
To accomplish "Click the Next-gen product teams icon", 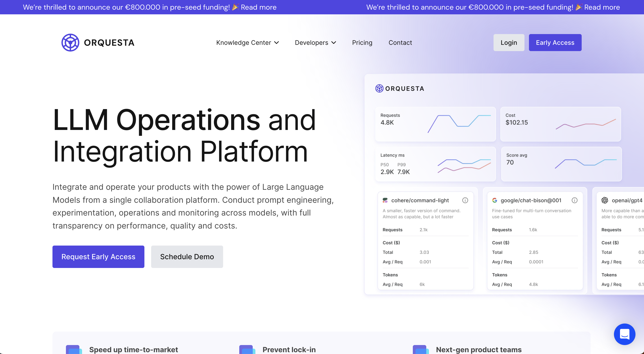I will click(420, 350).
